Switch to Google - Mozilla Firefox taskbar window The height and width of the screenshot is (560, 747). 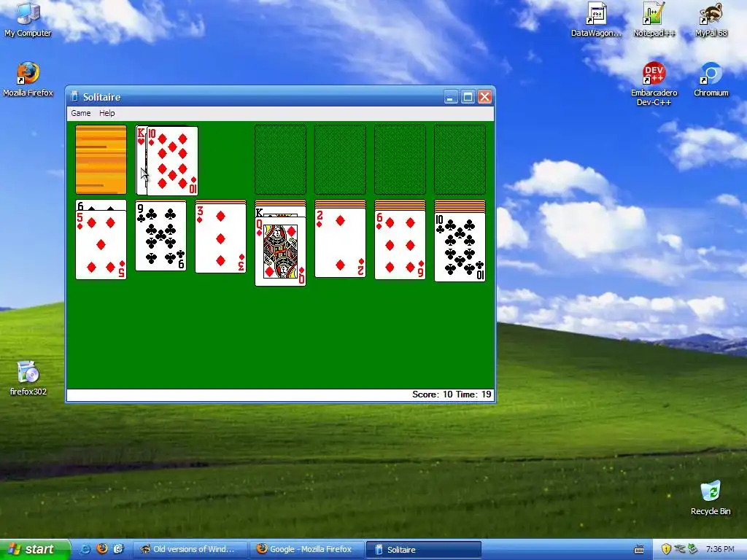(x=307, y=550)
